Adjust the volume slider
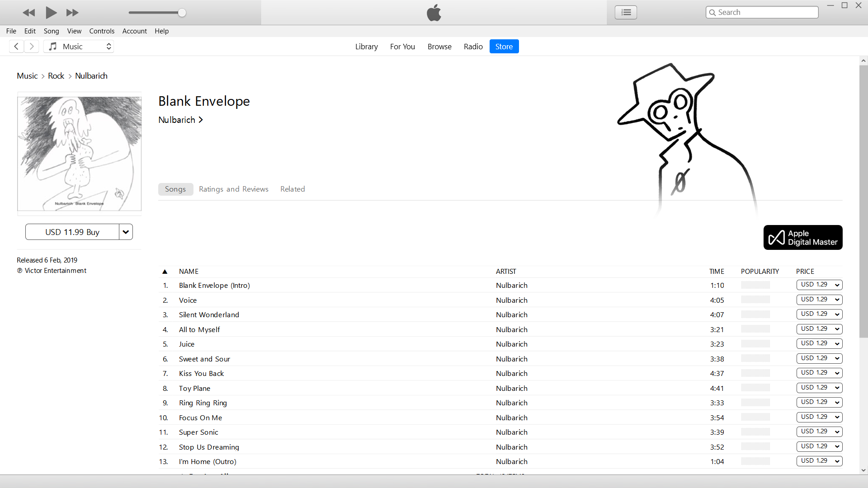868x488 pixels. click(x=181, y=13)
